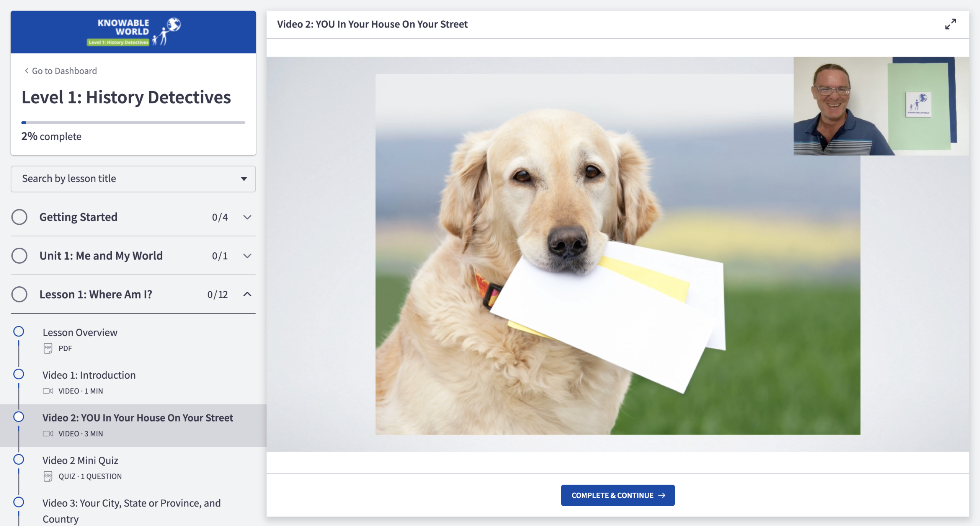This screenshot has width=980, height=526.
Task: Open Video 1: Introduction lesson item
Action: coord(89,375)
